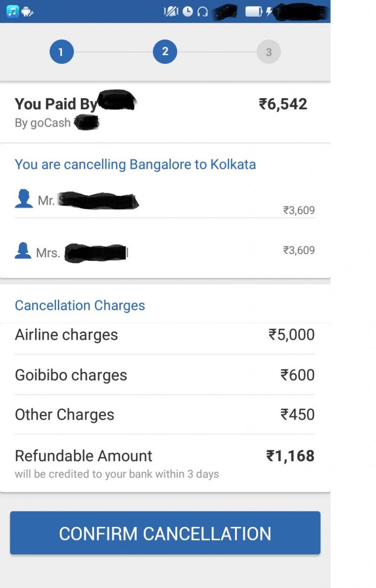This screenshot has height=588, width=376.
Task: Tap Mr. passenger fare ₹3,609
Action: (299, 210)
